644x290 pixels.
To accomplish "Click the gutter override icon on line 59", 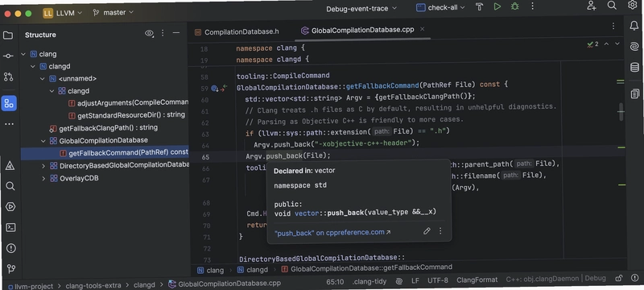I will click(214, 89).
